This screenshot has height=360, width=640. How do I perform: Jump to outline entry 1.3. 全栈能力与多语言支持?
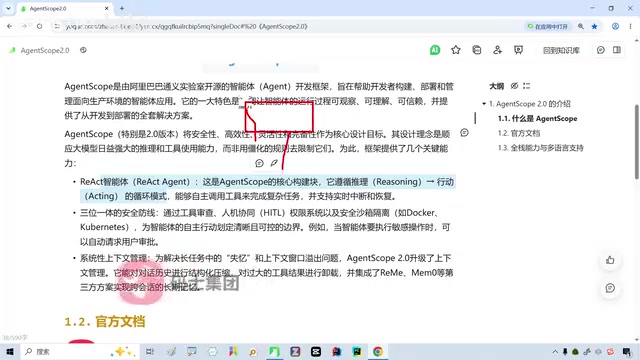click(x=541, y=148)
